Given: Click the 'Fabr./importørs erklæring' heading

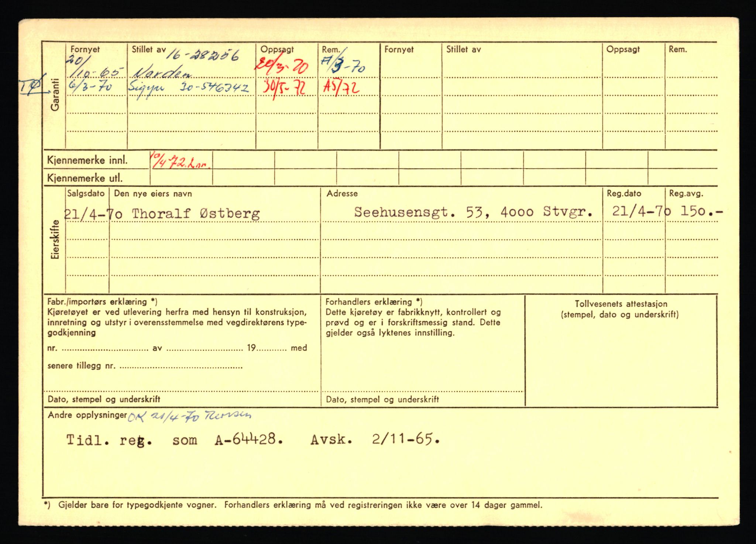Looking at the screenshot, I should 103,302.
